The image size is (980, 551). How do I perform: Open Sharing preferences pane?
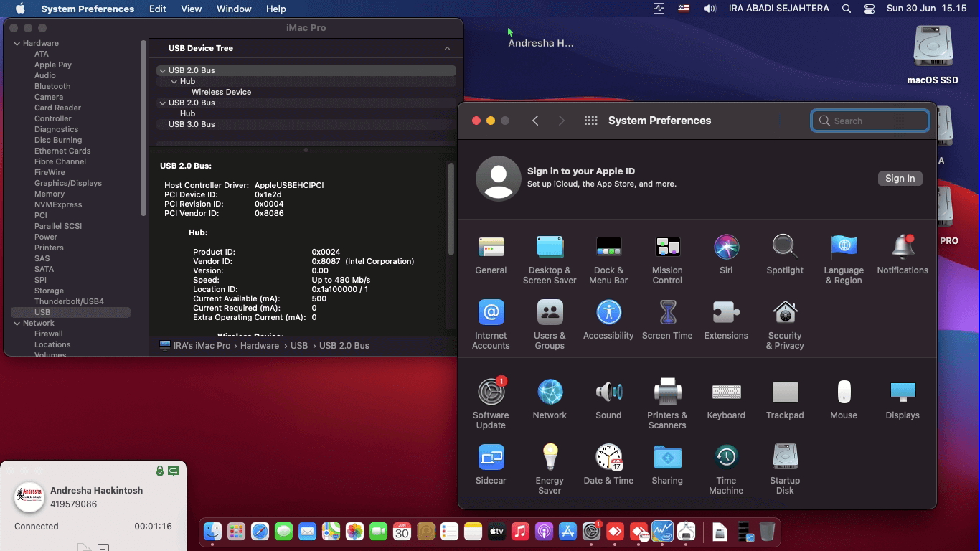tap(667, 465)
